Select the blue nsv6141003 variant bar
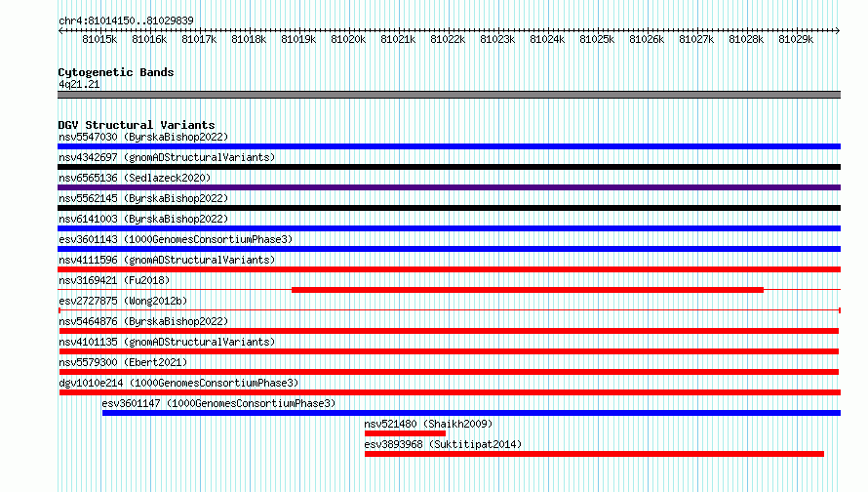The width and height of the screenshot is (868, 492). (449, 228)
